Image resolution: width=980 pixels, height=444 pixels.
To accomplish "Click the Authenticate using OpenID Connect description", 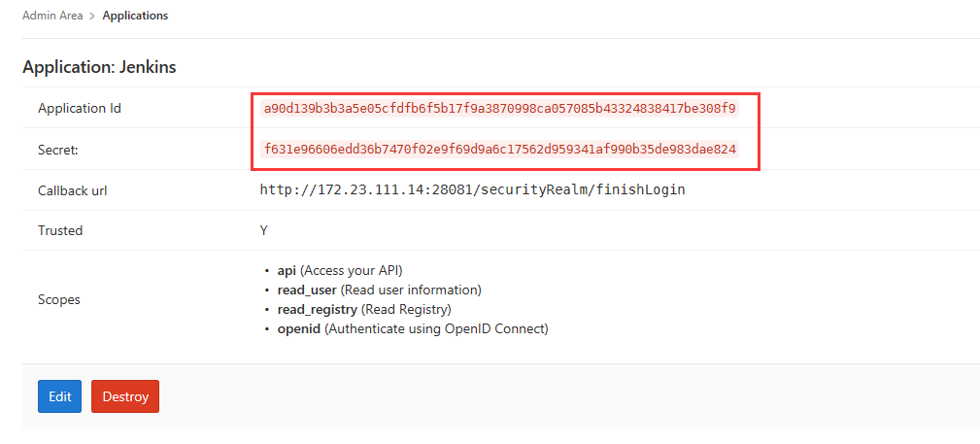I will tap(436, 329).
